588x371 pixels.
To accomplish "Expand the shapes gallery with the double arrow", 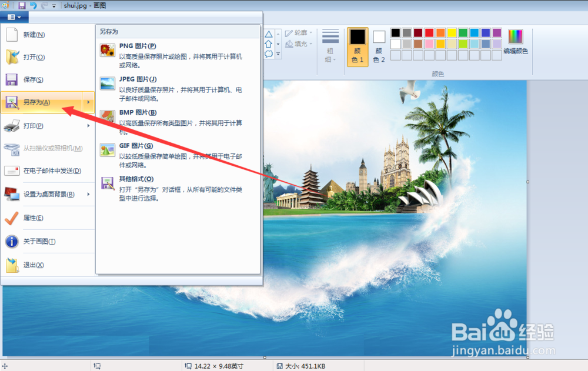I will pyautogui.click(x=278, y=54).
